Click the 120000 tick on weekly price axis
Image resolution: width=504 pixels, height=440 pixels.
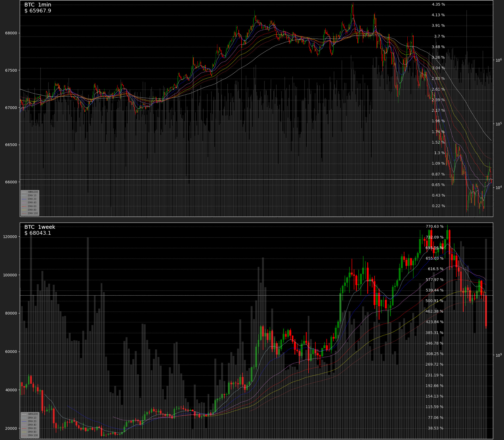(10, 237)
